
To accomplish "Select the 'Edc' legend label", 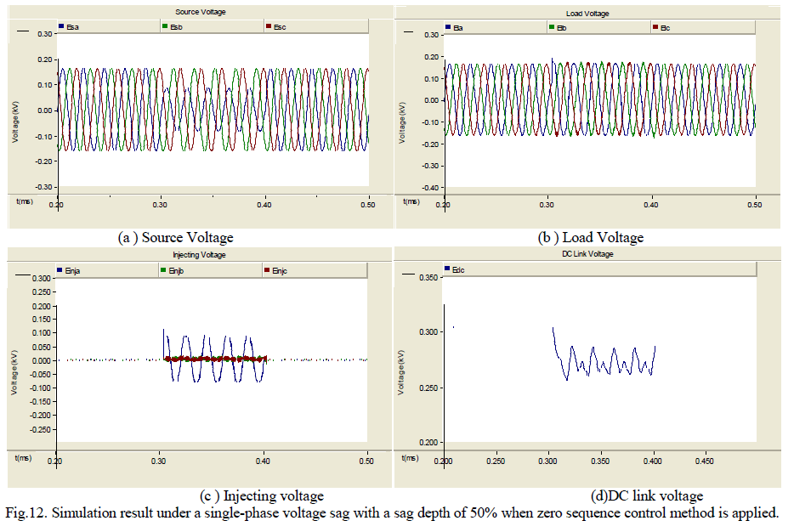I will click(x=458, y=269).
